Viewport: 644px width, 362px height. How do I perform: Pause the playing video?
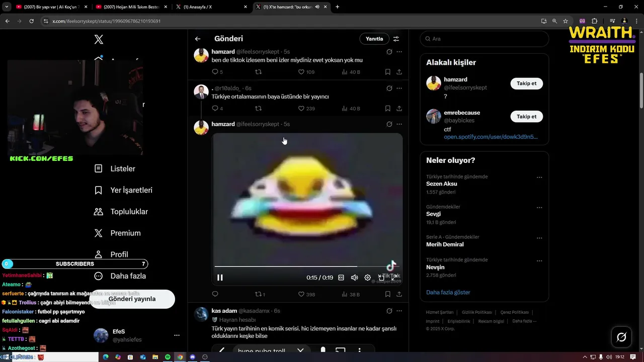pos(220,278)
